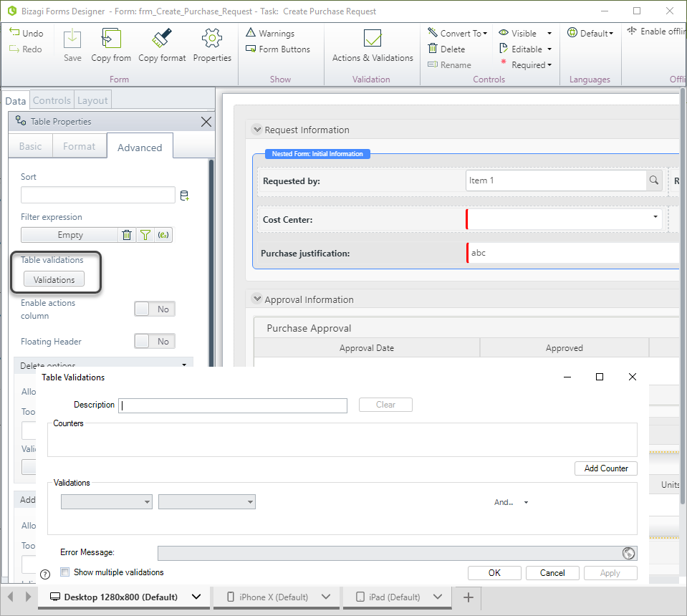The image size is (687, 616).
Task: Go to next device tab arrow
Action: point(28,597)
